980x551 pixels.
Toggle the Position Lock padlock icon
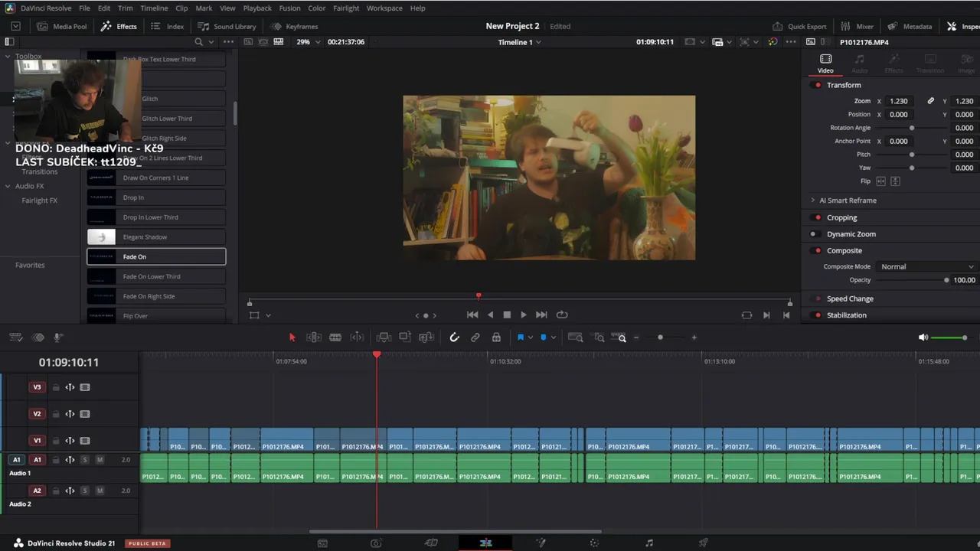click(496, 337)
